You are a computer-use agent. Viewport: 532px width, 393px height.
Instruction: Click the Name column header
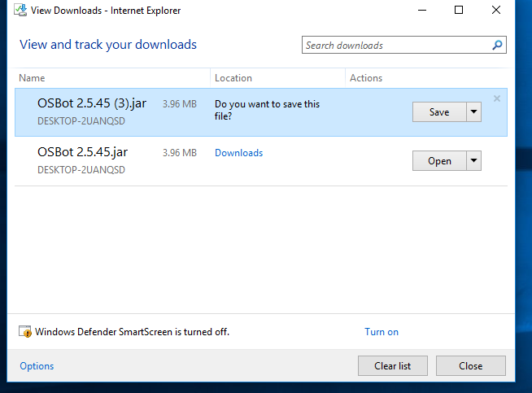(x=32, y=78)
